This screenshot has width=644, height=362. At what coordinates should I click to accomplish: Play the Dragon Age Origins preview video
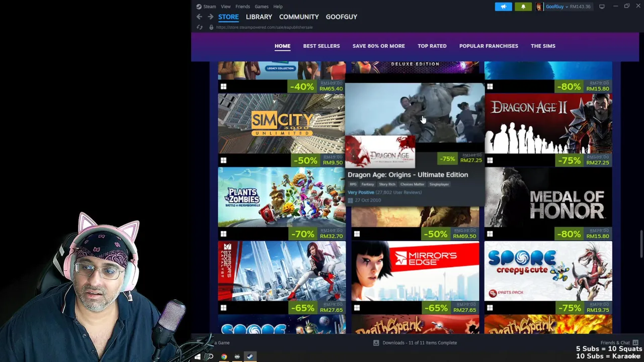pyautogui.click(x=415, y=113)
